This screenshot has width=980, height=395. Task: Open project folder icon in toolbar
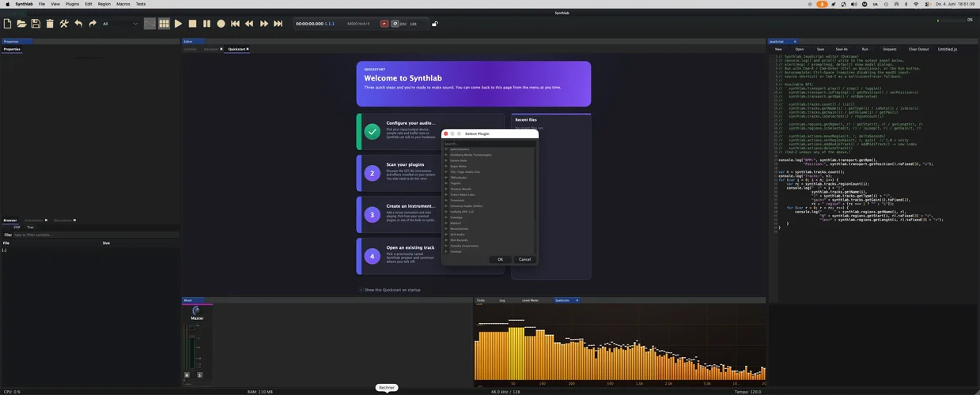(x=21, y=24)
